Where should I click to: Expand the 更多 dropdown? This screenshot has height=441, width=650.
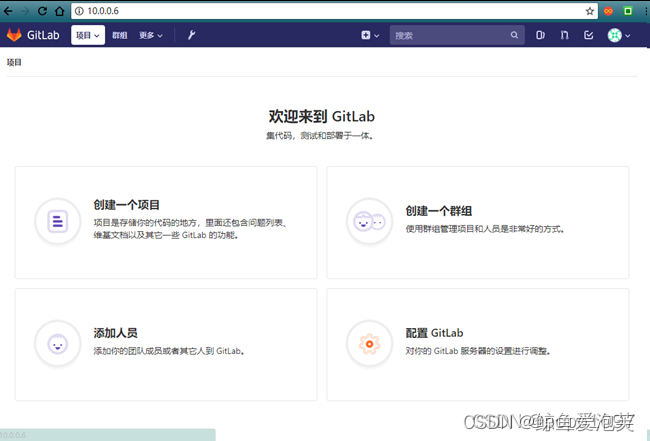tap(150, 35)
